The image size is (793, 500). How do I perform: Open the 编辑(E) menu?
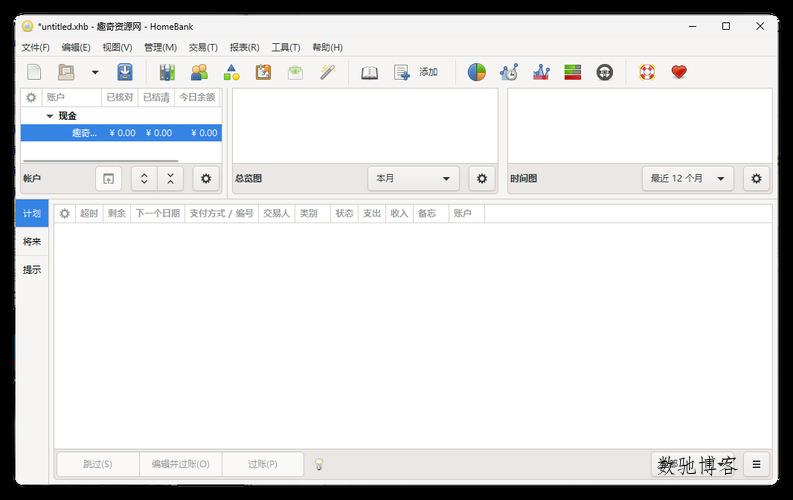click(76, 47)
